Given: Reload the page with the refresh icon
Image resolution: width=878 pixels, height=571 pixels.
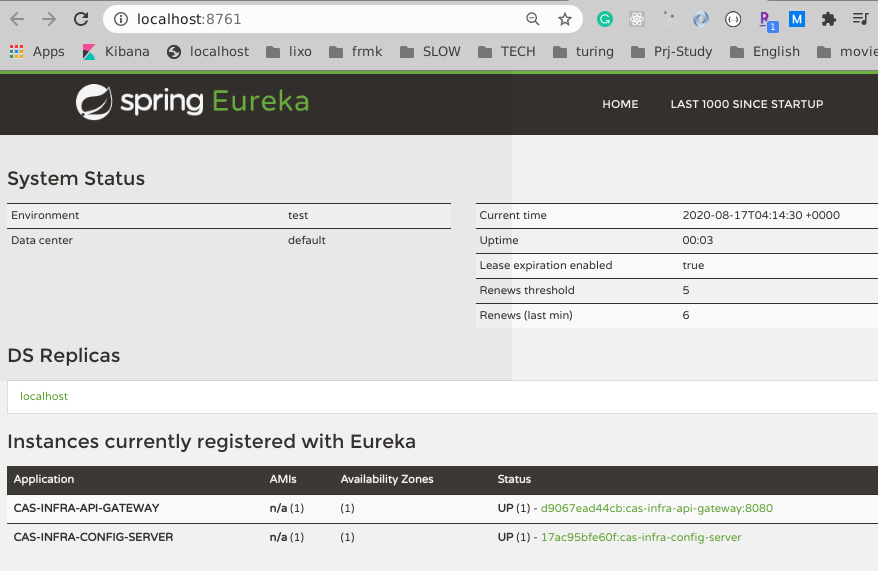Looking at the screenshot, I should pyautogui.click(x=81, y=19).
